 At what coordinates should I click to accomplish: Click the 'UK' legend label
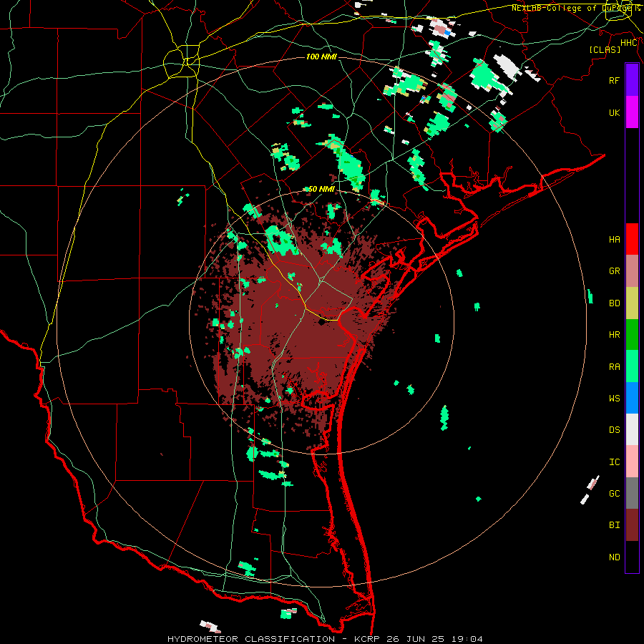(615, 112)
